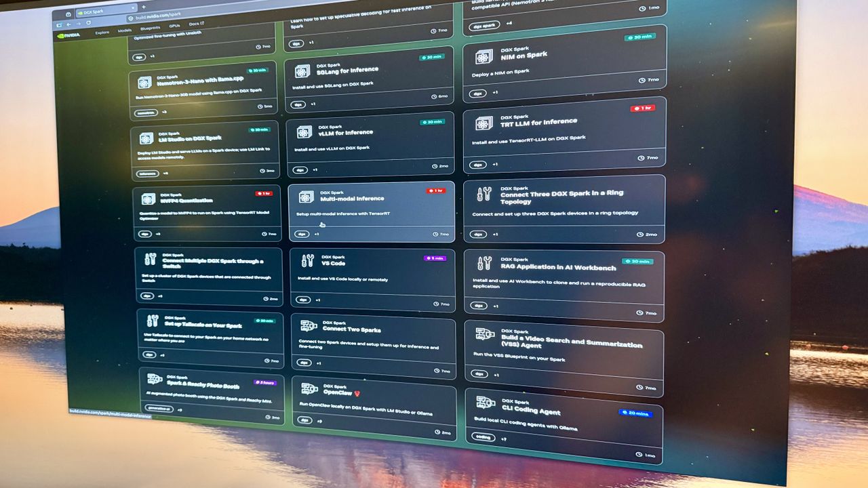The image size is (868, 488).
Task: Click the dgx tag on RAG Application card
Action: (x=479, y=306)
